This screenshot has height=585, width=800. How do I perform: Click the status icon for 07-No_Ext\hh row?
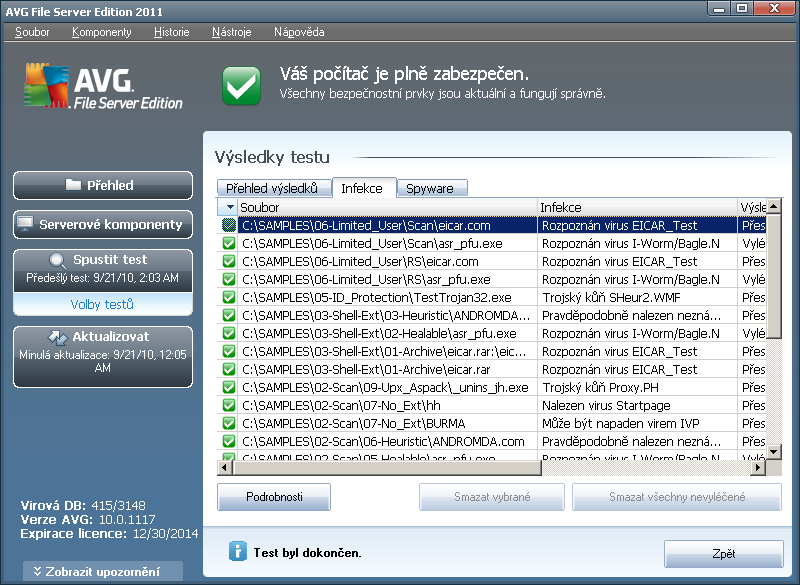click(229, 405)
